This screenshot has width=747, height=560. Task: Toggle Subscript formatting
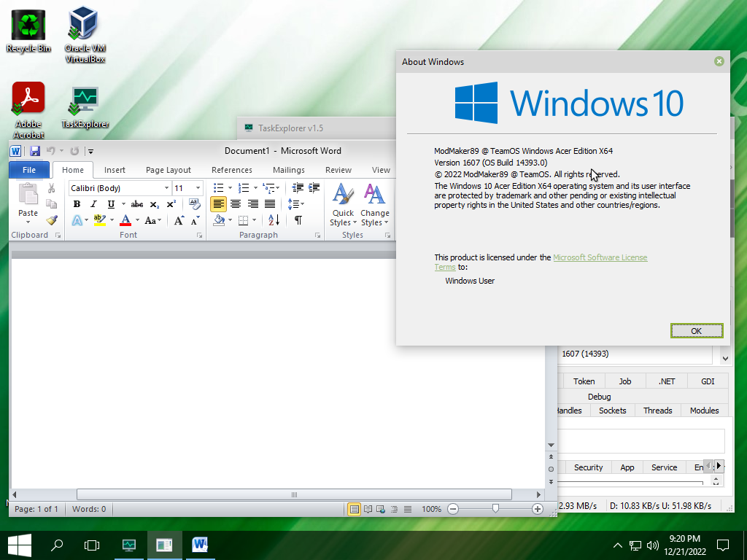(155, 204)
